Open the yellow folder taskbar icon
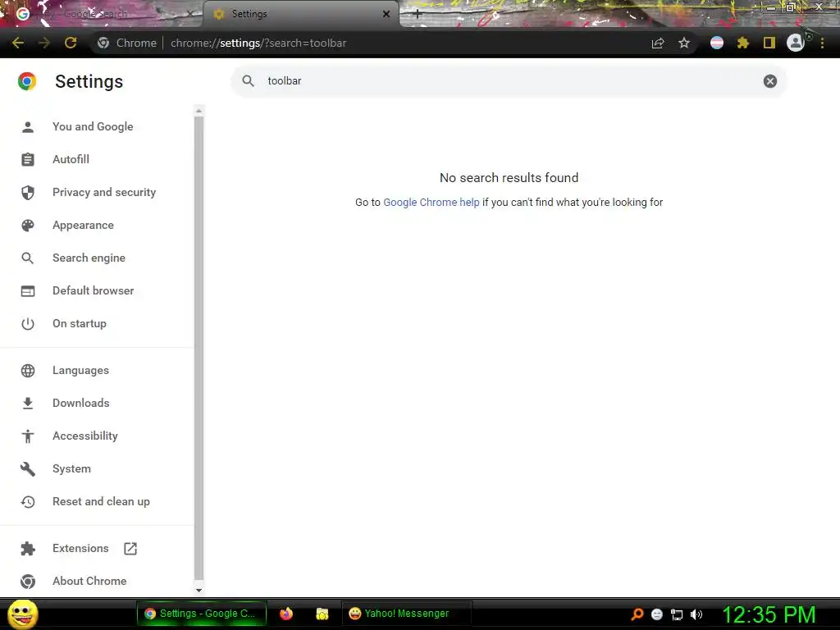The width and height of the screenshot is (840, 630). coord(322,614)
